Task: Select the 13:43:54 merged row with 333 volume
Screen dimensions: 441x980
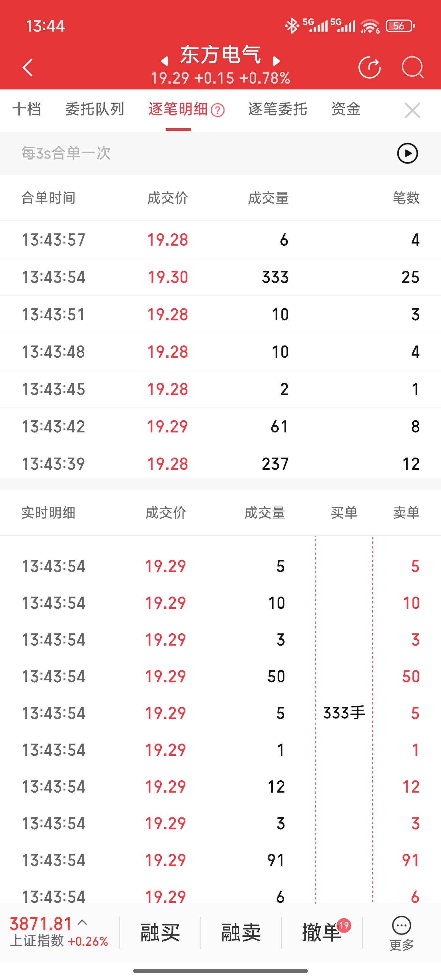Action: point(220,277)
